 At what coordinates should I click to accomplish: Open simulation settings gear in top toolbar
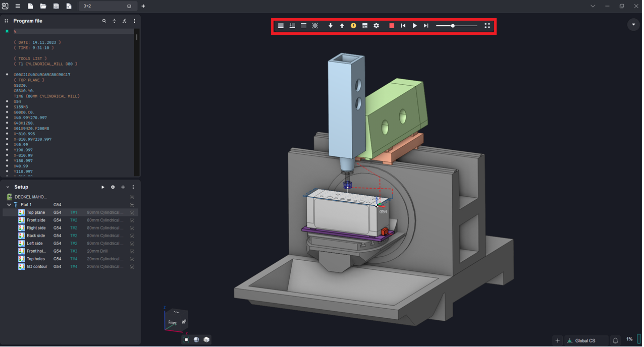[376, 26]
